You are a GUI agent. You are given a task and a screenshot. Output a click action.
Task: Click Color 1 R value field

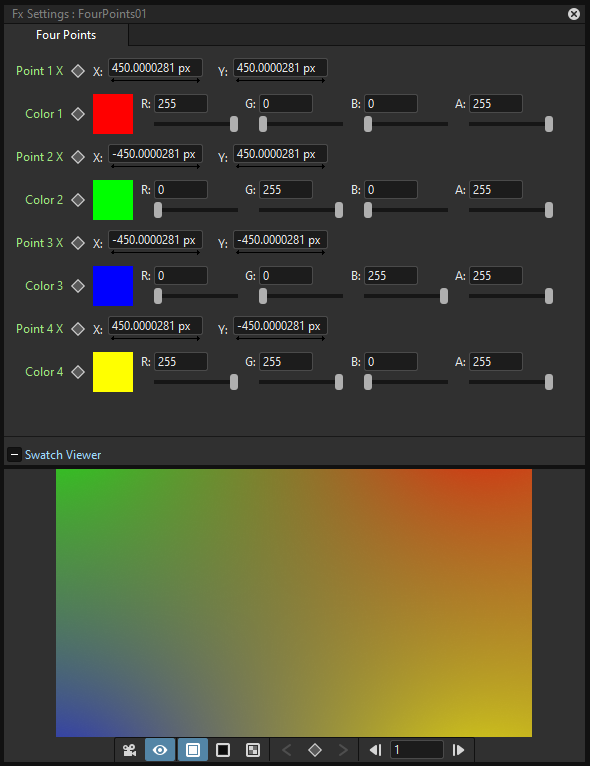[181, 104]
